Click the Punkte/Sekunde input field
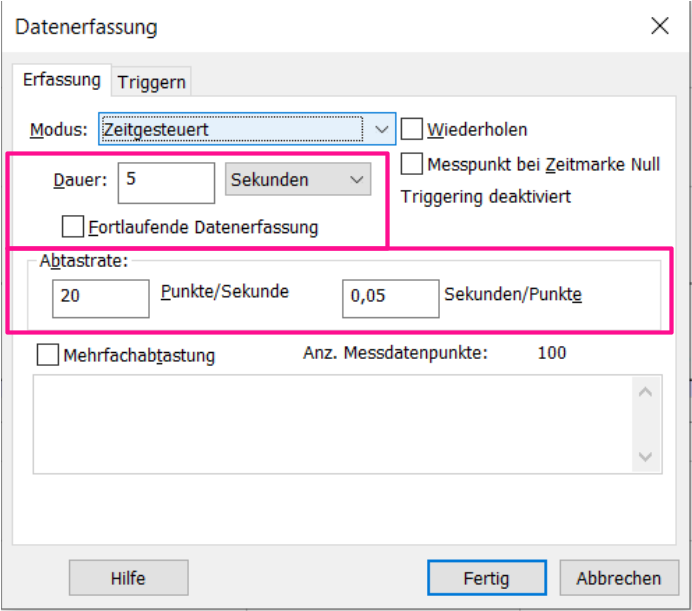 [101, 298]
